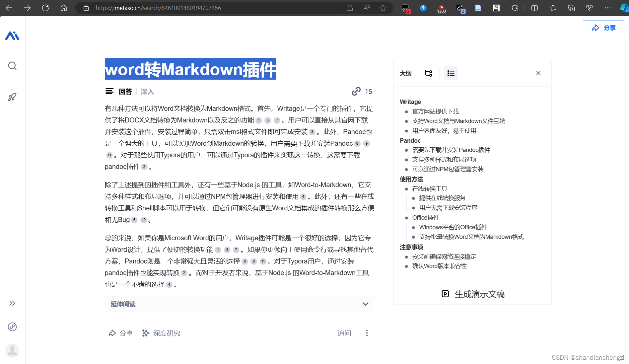Image resolution: width=629 pixels, height=364 pixels.
Task: Switch to the 深入 tab
Action: click(x=147, y=92)
